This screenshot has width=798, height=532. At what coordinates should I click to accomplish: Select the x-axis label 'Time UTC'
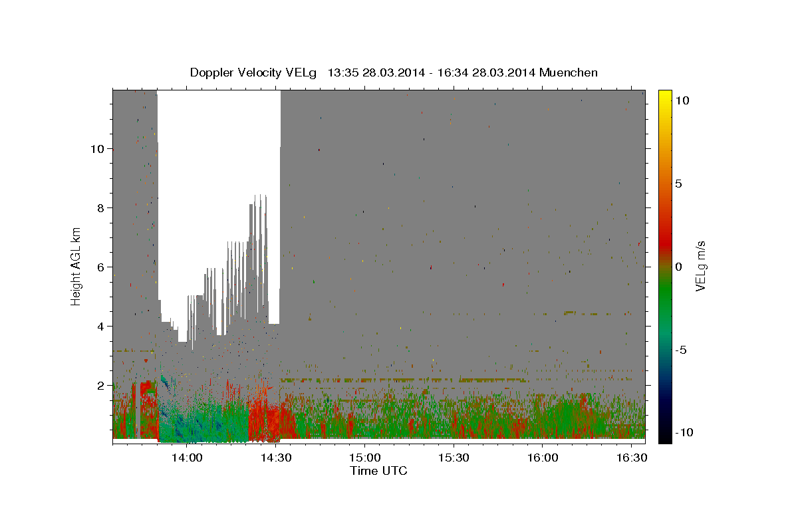point(378,471)
